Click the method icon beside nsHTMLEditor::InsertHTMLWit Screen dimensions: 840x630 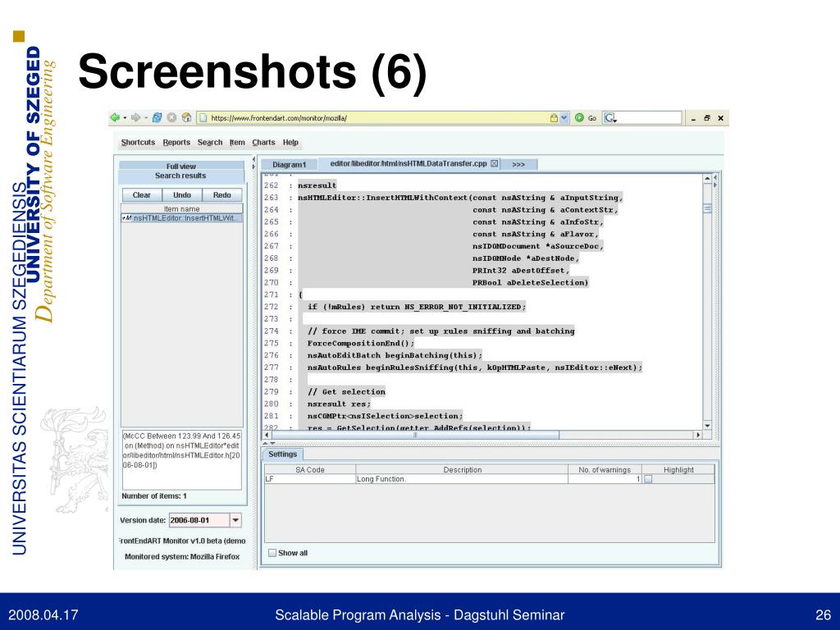pos(126,218)
